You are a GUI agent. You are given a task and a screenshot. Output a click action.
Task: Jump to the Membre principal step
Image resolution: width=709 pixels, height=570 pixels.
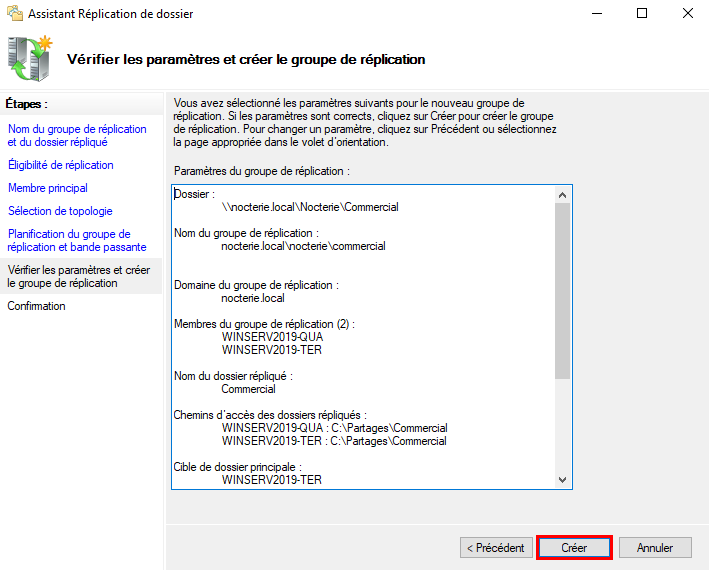pos(48,188)
